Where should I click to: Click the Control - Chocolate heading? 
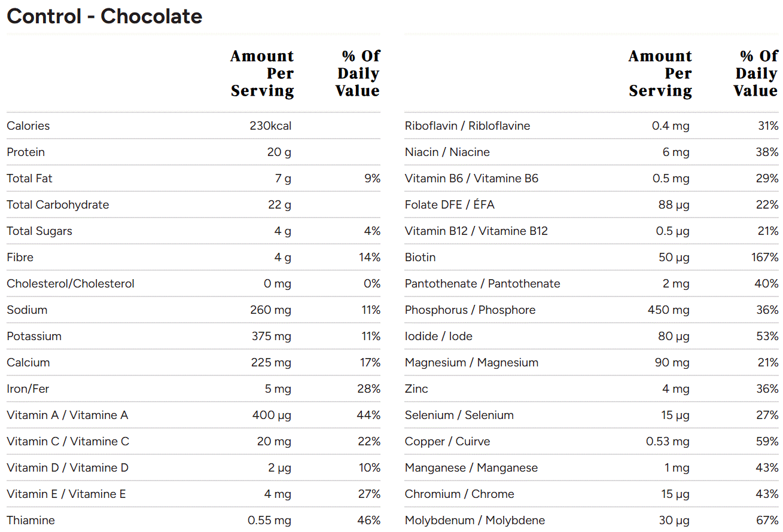(105, 16)
